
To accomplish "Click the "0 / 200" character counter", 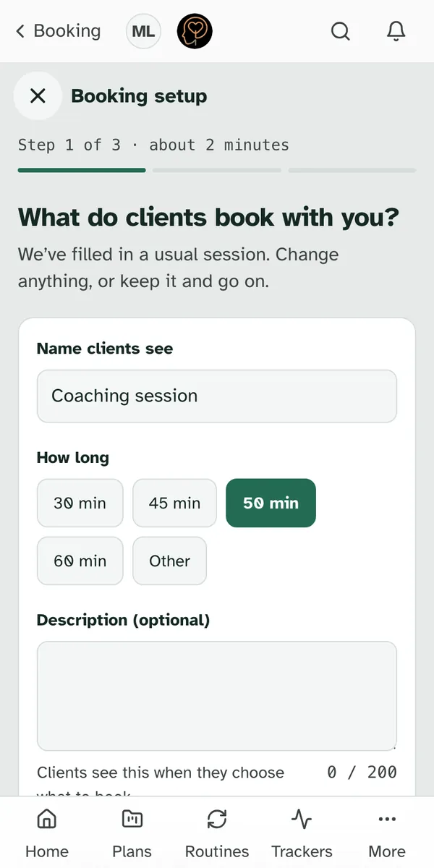I will click(362, 773).
